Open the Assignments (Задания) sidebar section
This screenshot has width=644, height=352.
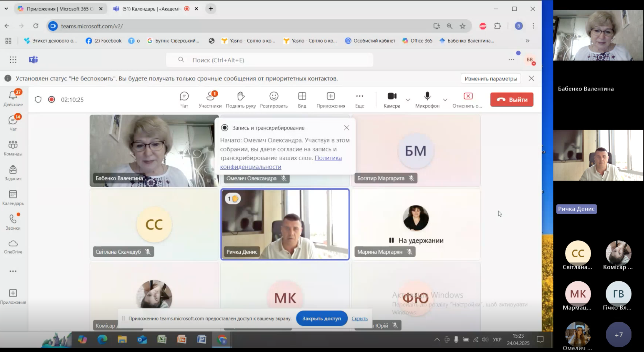(13, 173)
